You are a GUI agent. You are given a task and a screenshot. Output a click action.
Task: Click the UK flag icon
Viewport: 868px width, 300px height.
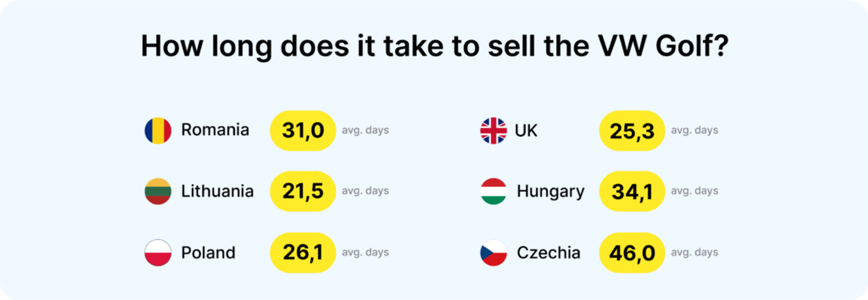pos(493,131)
